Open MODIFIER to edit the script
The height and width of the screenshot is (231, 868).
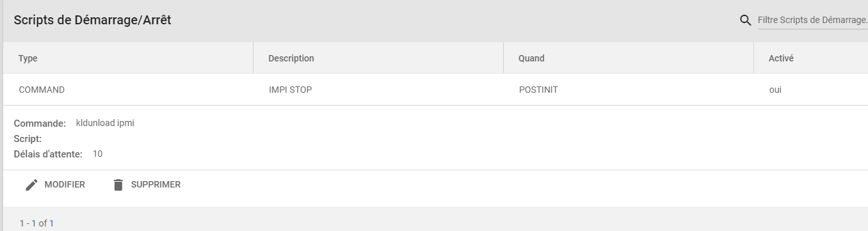click(55, 185)
